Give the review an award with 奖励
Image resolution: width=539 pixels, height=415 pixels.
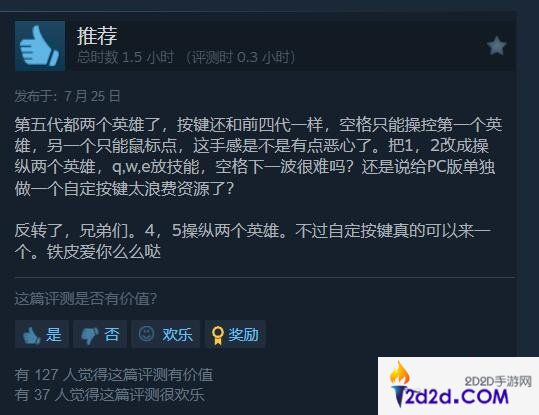click(235, 334)
